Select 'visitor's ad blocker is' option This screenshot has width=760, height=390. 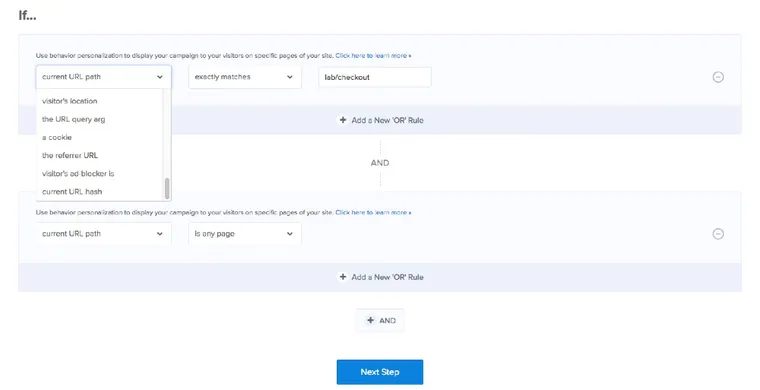[99, 173]
